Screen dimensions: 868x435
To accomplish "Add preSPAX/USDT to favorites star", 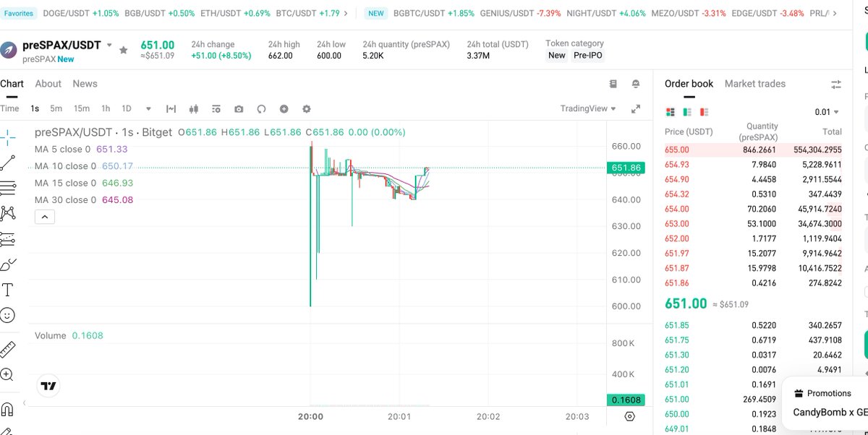I will coord(124,50).
